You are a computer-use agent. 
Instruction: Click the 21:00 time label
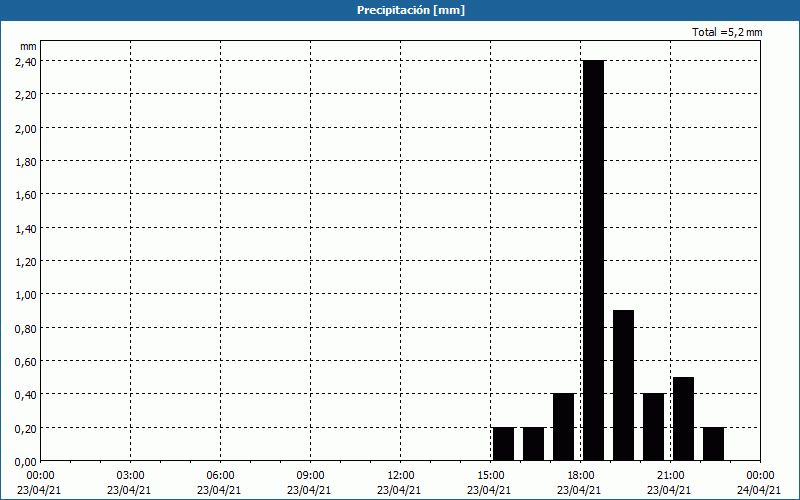click(670, 476)
